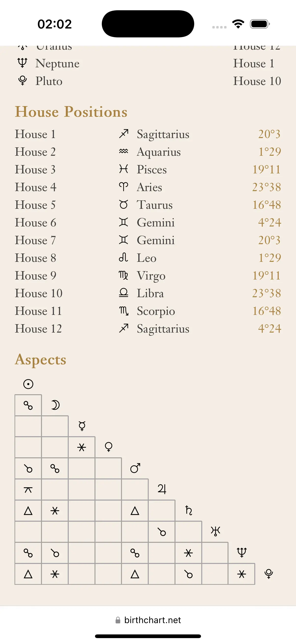The height and width of the screenshot is (644, 296).
Task: Click the Saturn glyph in the aspects grid
Action: (x=189, y=510)
